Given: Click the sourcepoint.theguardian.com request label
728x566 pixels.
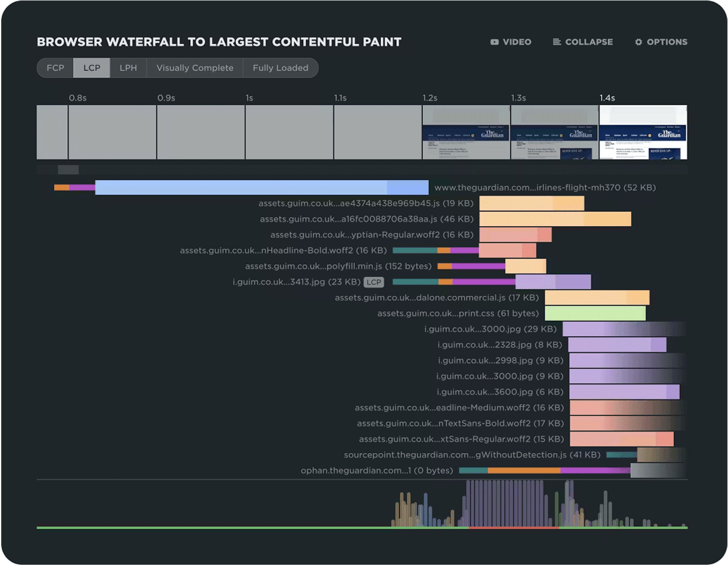Looking at the screenshot, I should click(472, 455).
